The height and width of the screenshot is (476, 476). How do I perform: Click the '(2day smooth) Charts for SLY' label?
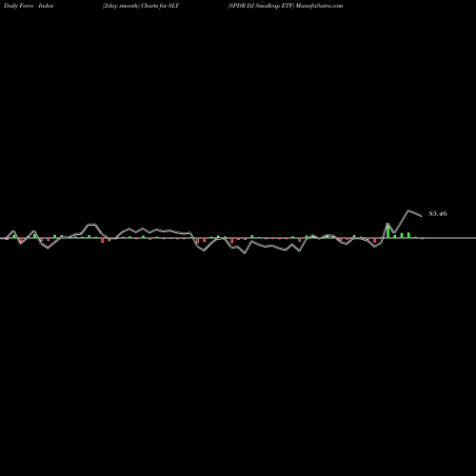pyautogui.click(x=141, y=6)
